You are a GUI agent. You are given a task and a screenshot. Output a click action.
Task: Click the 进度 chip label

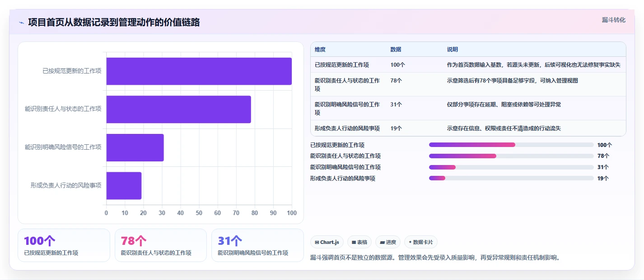click(x=391, y=243)
